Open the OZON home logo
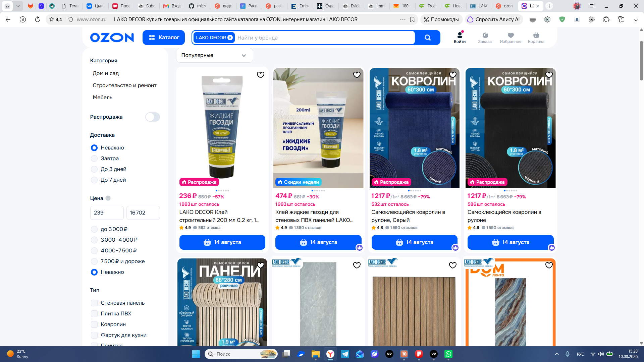 click(x=112, y=38)
